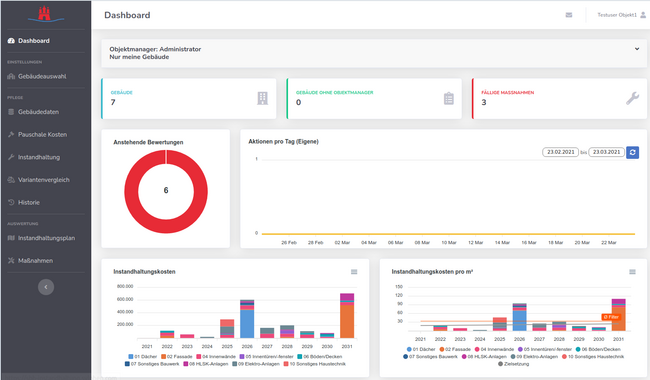Refresh the Aktionen pro Tag date range
Screen dimensions: 650x380
[632, 152]
